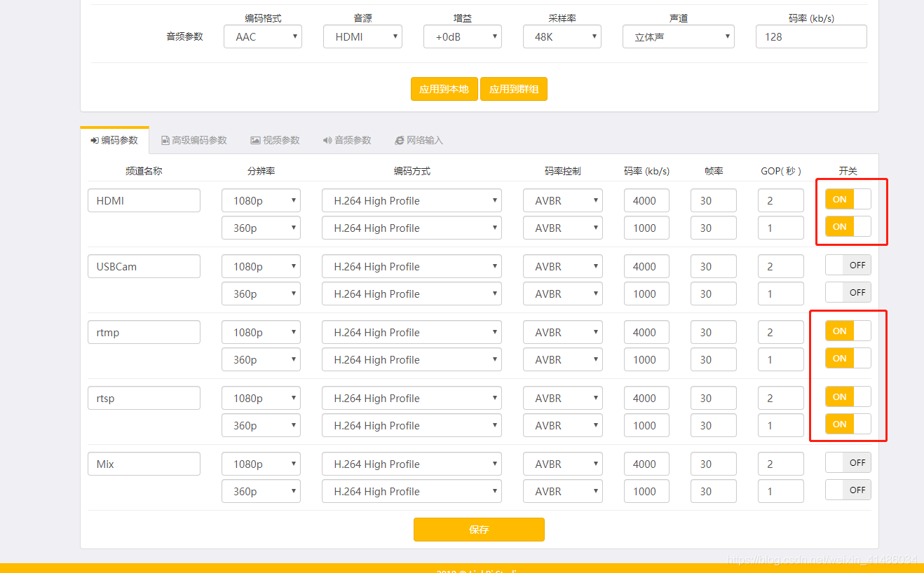Click the rtsp channel name field
This screenshot has height=573, width=924.
pos(144,398)
